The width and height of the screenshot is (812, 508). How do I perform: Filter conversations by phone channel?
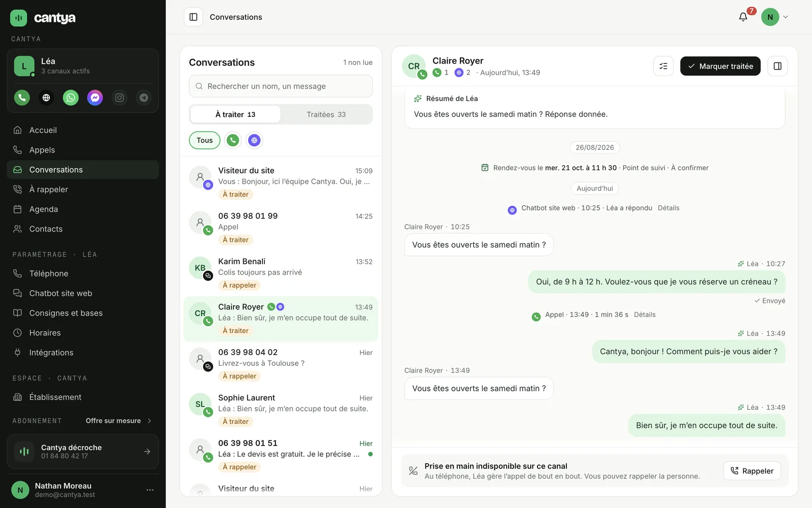(x=233, y=140)
